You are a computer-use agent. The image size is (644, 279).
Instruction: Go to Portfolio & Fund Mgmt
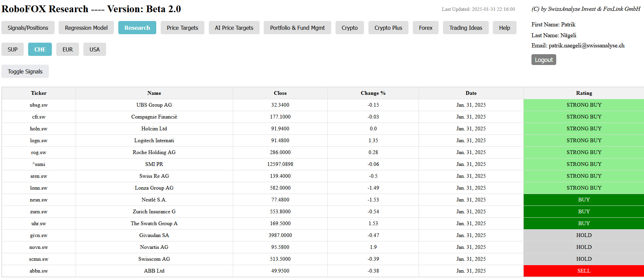coord(297,28)
